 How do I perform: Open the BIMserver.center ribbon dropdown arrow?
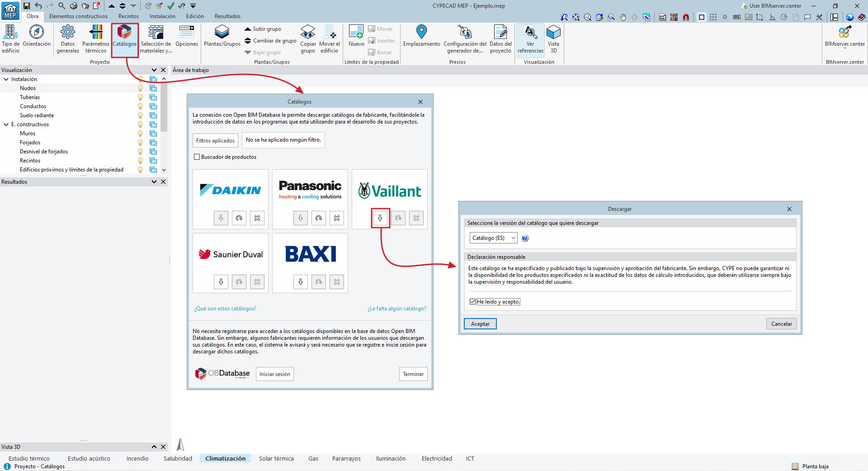(844, 48)
